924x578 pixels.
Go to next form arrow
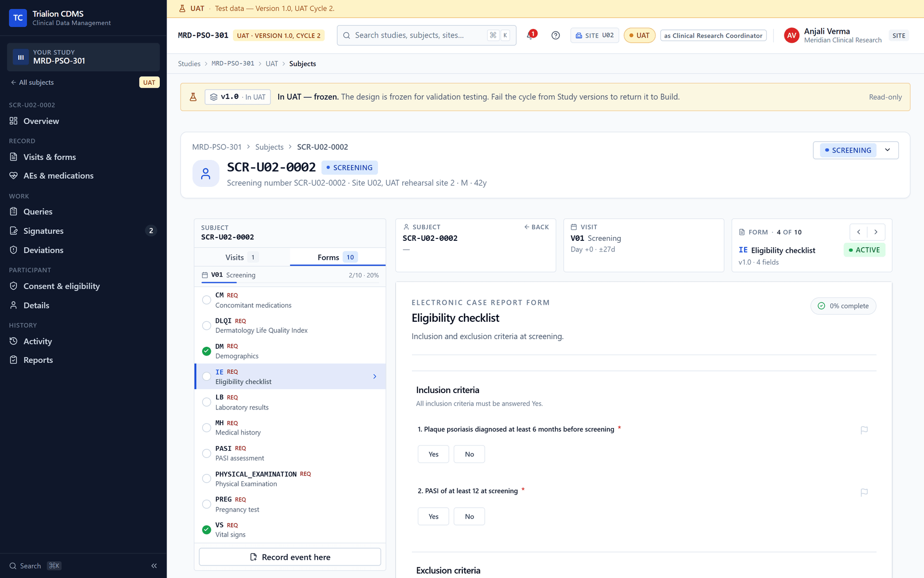point(876,232)
